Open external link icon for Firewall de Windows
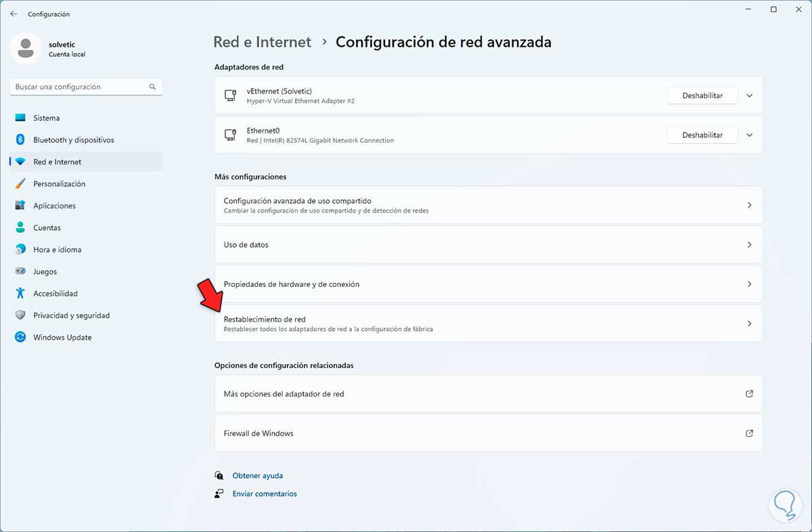812x532 pixels. [x=749, y=433]
